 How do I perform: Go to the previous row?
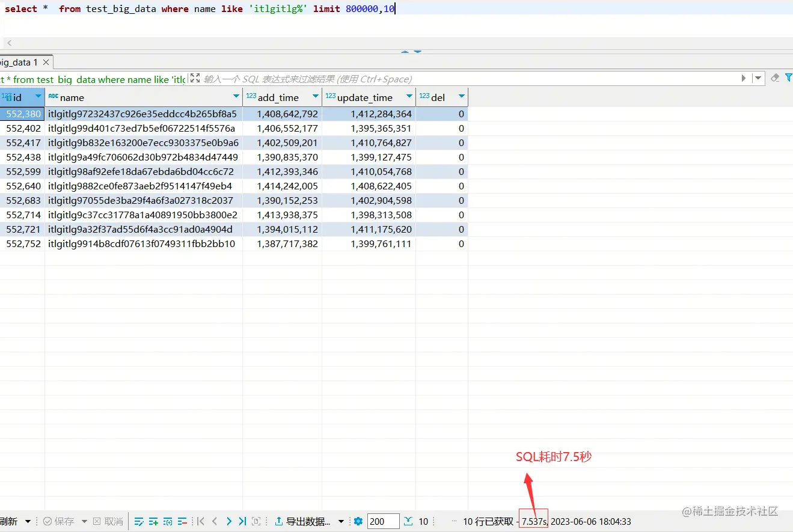point(215,521)
